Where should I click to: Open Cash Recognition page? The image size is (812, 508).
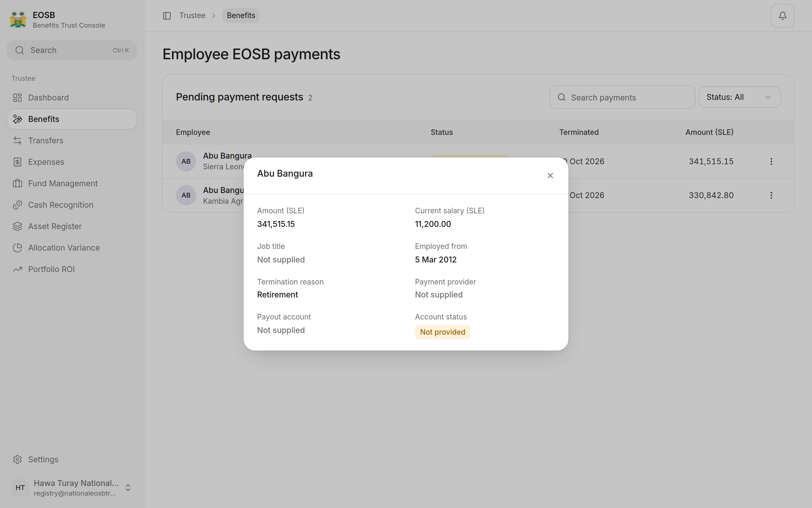[x=71, y=205]
